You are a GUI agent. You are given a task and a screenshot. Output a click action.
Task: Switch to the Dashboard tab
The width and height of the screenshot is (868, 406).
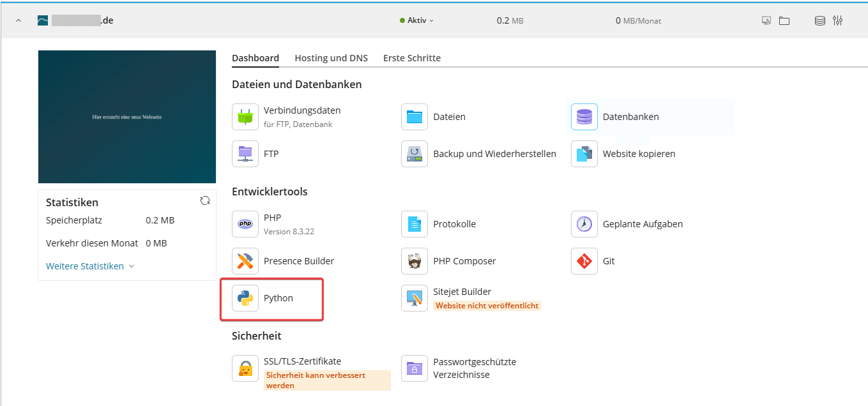click(255, 57)
